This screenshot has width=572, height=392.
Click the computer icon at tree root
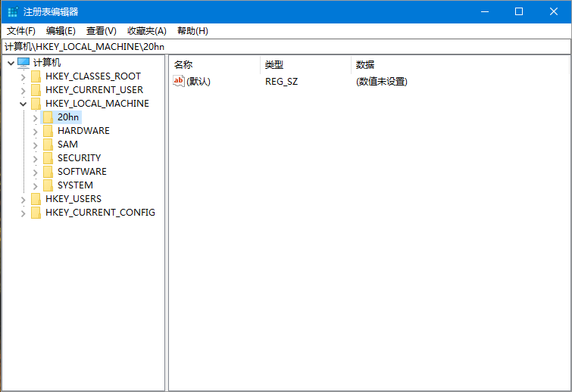[x=23, y=63]
